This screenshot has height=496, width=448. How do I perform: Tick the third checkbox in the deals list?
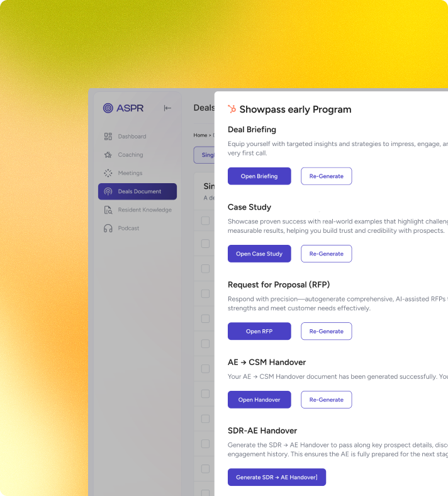(206, 269)
